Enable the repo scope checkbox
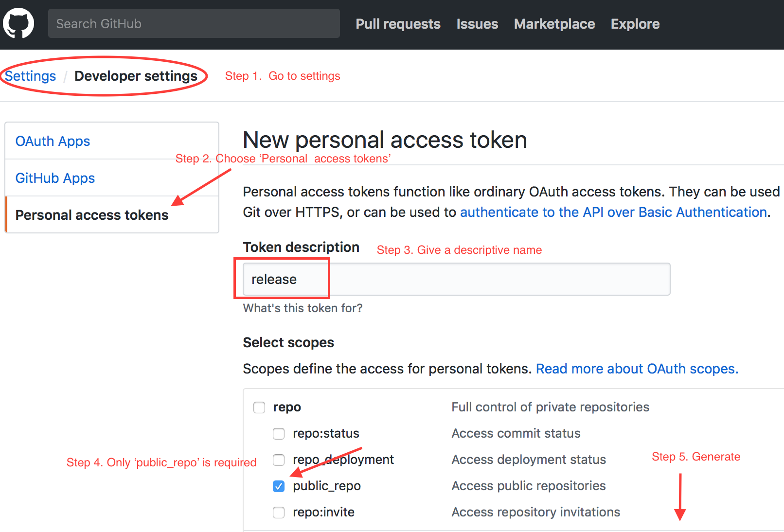The height and width of the screenshot is (532, 784). click(259, 408)
